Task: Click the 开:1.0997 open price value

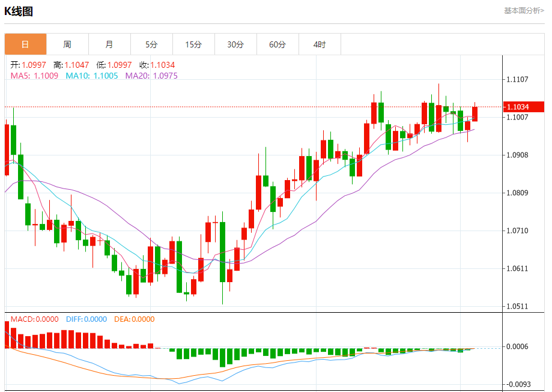Action: point(28,65)
